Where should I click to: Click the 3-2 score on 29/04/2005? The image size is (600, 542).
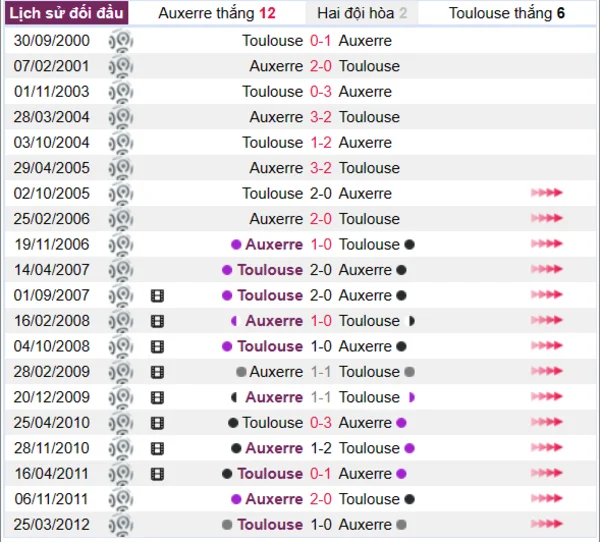(x=320, y=168)
